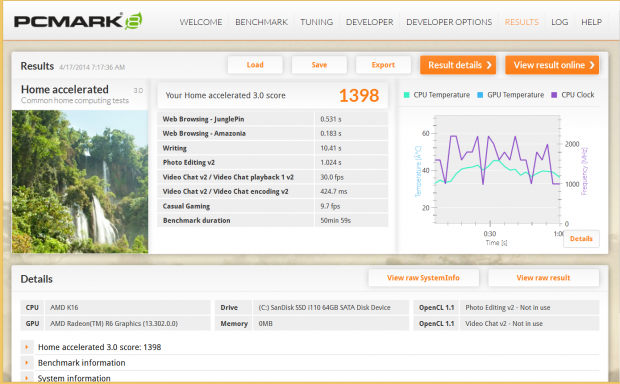This screenshot has height=384, width=620.
Task: Click the Casual Gaming row
Action: tap(272, 206)
